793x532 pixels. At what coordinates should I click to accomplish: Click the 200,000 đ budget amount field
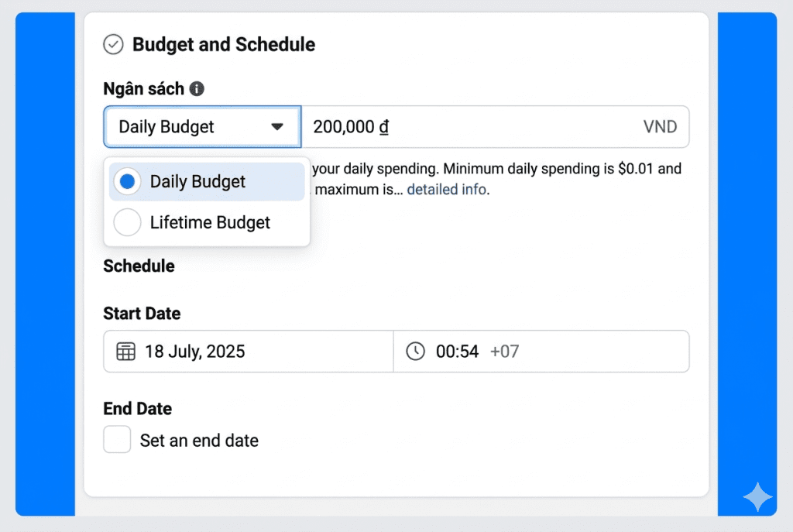[x=495, y=127]
